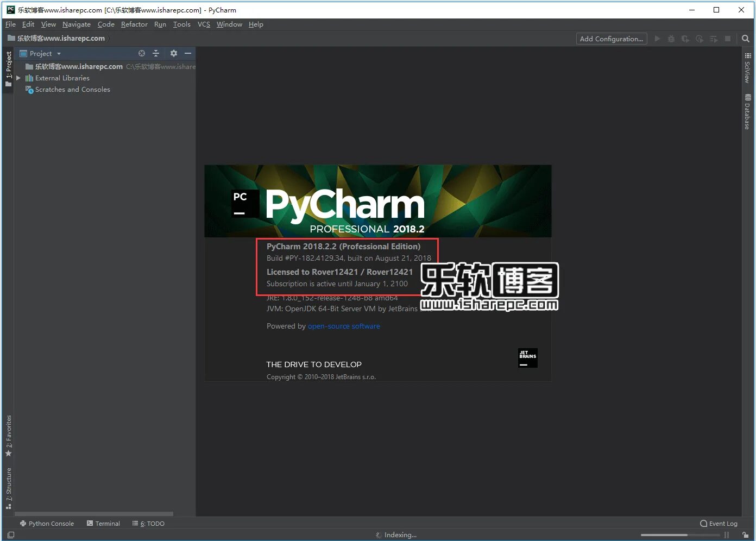Click the Project panel horizontal scrollbar
The width and height of the screenshot is (756, 541).
pyautogui.click(x=94, y=514)
